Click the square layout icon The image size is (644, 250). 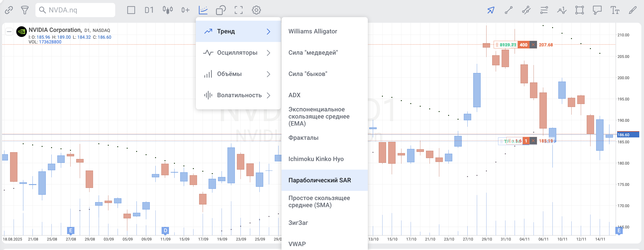pyautogui.click(x=131, y=10)
